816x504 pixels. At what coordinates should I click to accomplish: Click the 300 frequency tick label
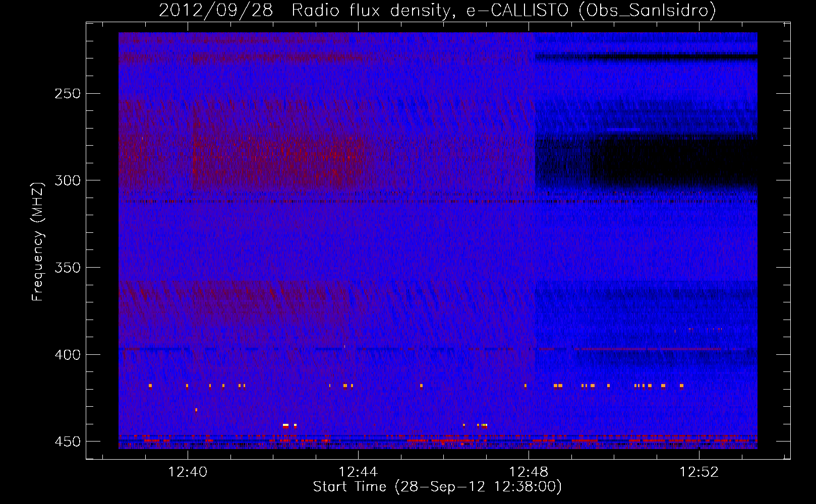click(x=67, y=180)
